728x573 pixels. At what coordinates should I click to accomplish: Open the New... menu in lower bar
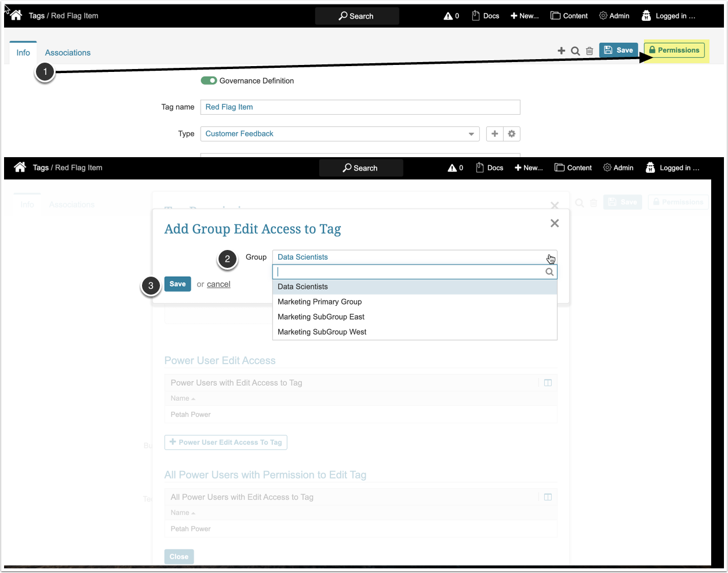click(529, 168)
